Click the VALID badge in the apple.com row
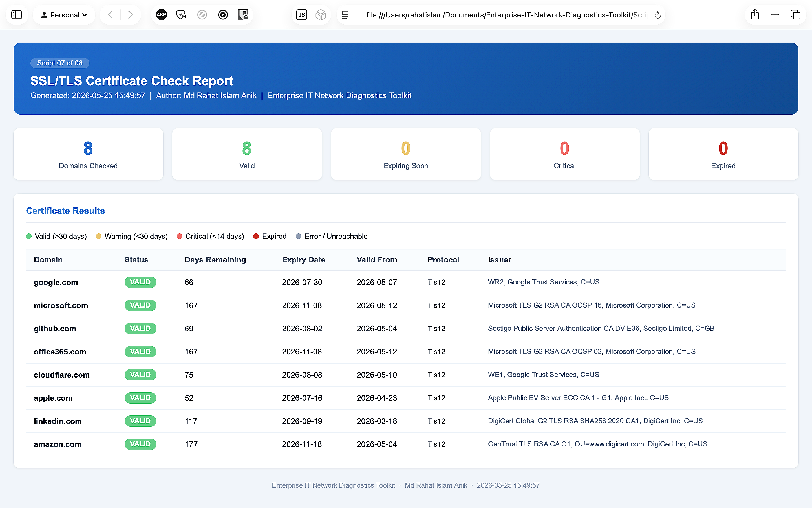 click(140, 398)
